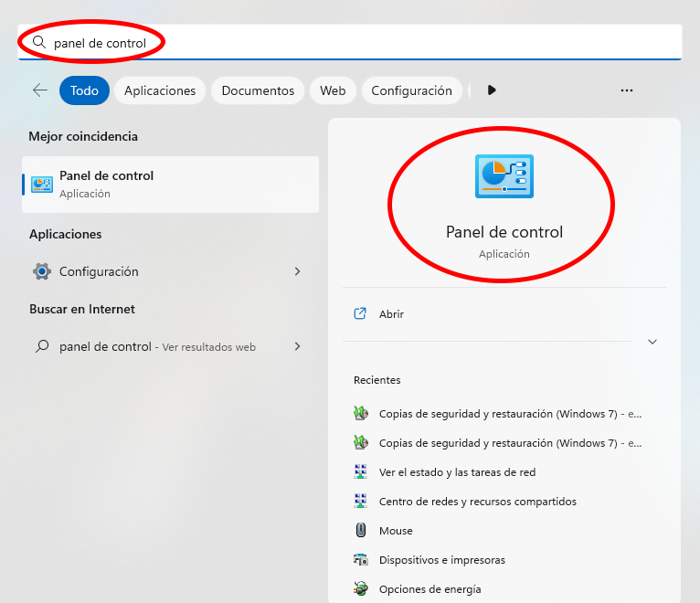Click the Mouse device icon
700x603 pixels.
[361, 530]
